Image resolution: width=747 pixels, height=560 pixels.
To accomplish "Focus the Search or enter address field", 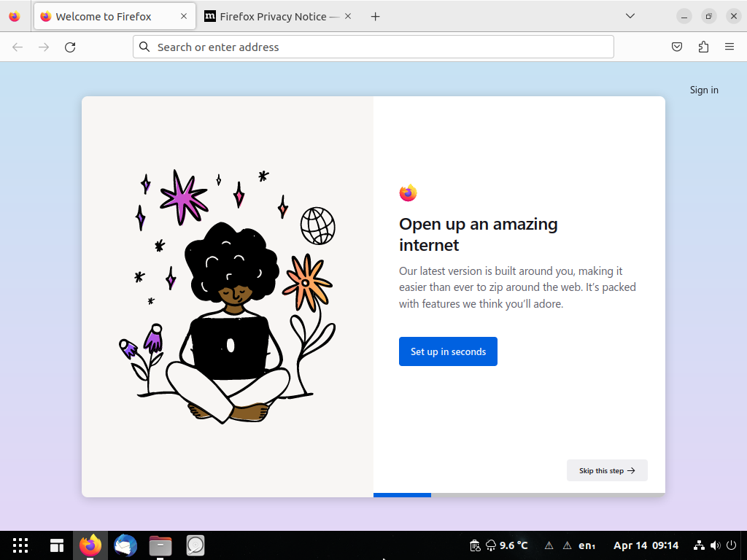I will pyautogui.click(x=373, y=47).
